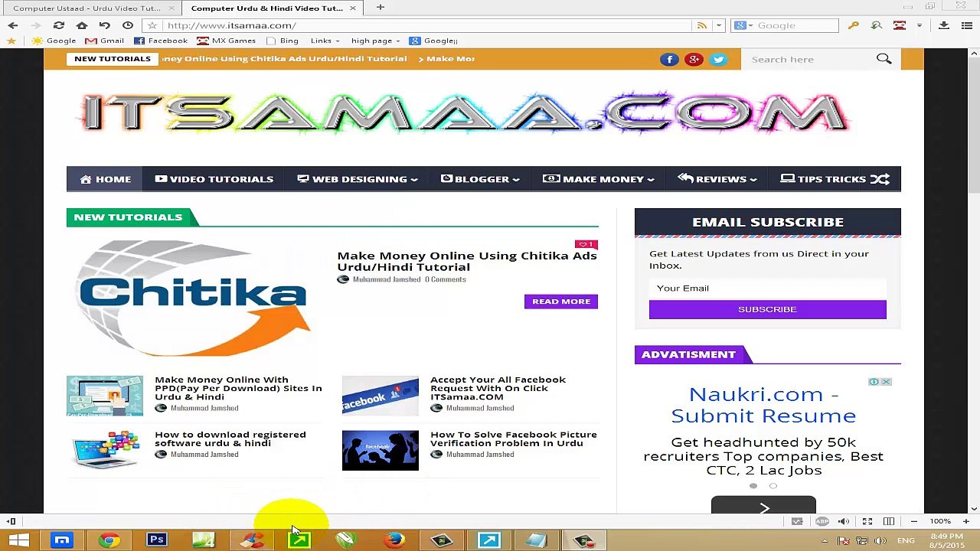
Task: Click the volume icon in system tray
Action: [x=880, y=541]
